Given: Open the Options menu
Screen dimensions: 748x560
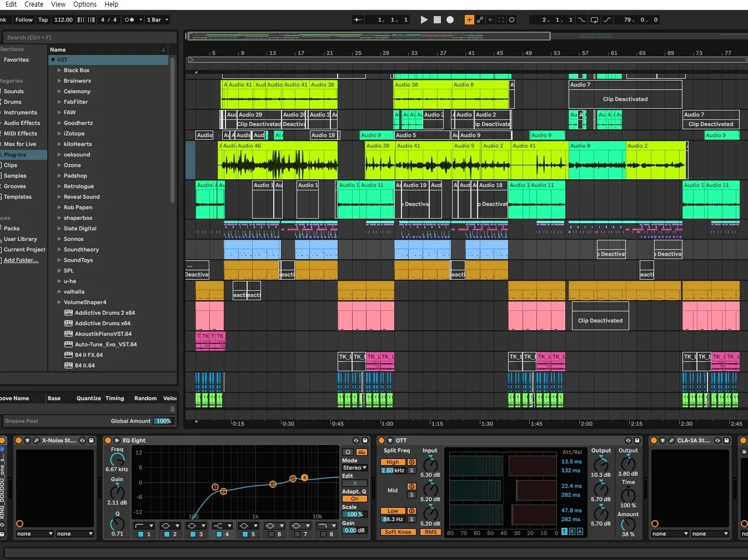Looking at the screenshot, I should click(85, 4).
